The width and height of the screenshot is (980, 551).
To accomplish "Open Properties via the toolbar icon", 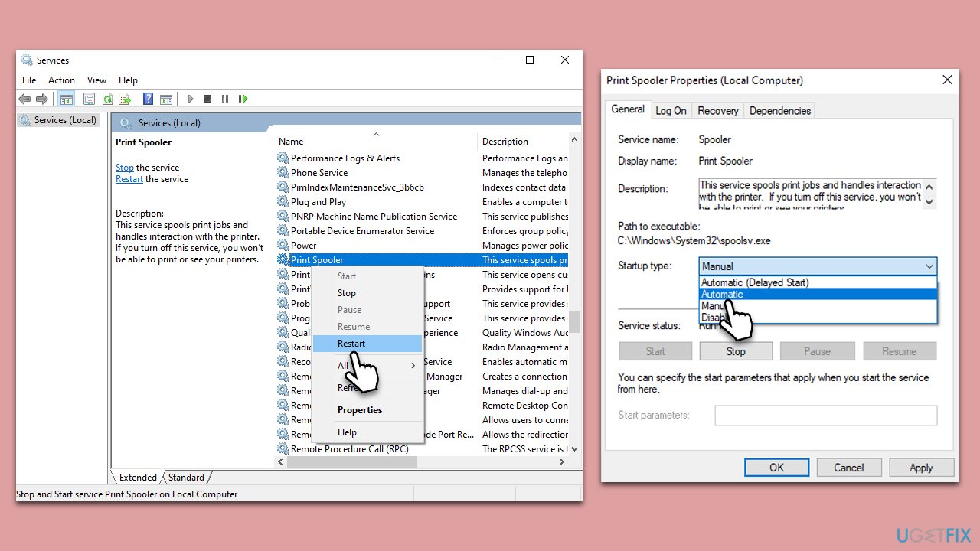I will click(89, 99).
